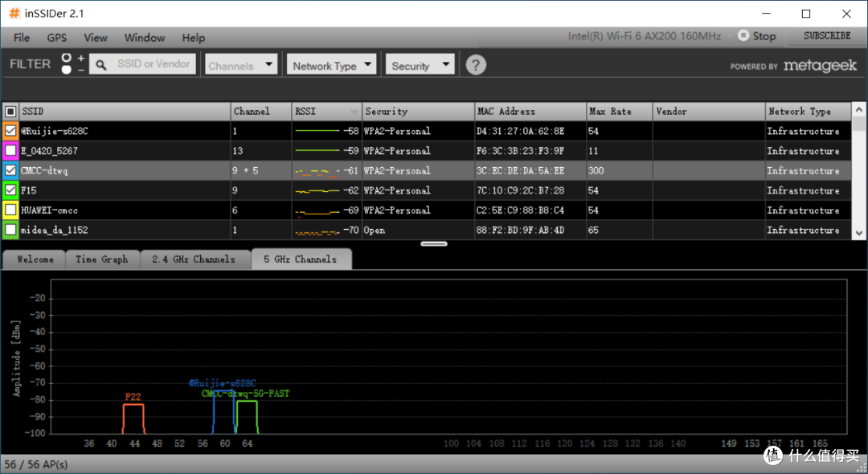Sort by the Channel column header
The width and height of the screenshot is (868, 474).
(x=260, y=111)
